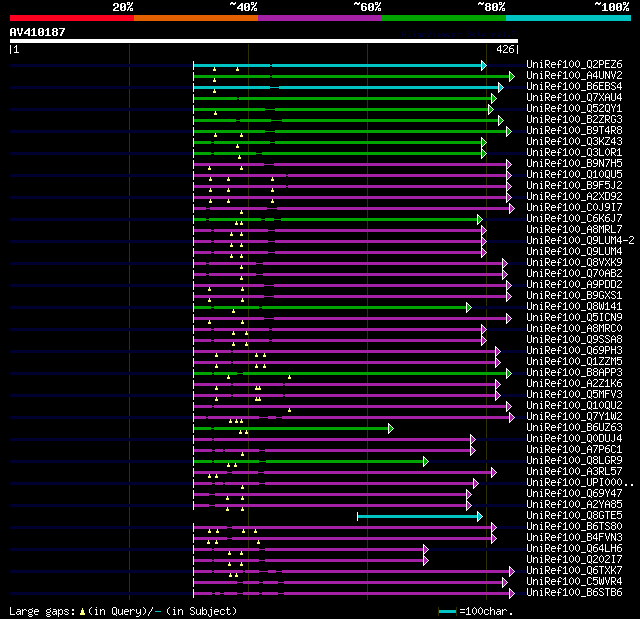Viewport: 640px width, 619px height.
Task: Click the UniRef100_Q2PEZ6 hit label
Action: coord(574,64)
